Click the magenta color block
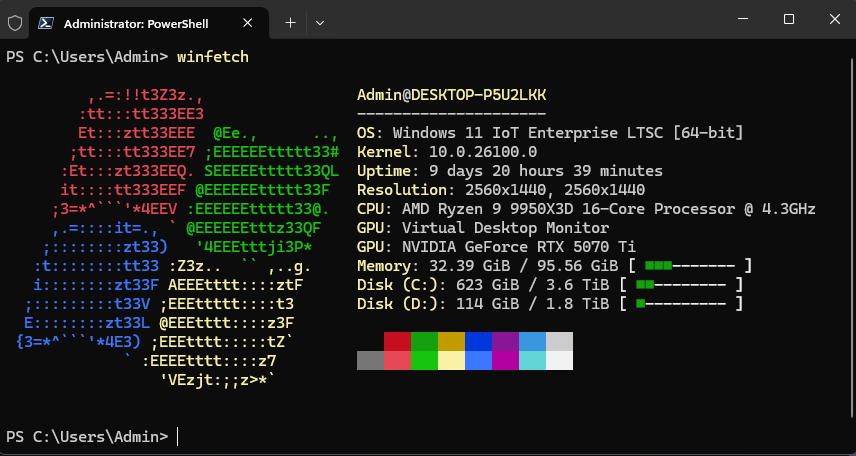The height and width of the screenshot is (456, 856). click(506, 360)
